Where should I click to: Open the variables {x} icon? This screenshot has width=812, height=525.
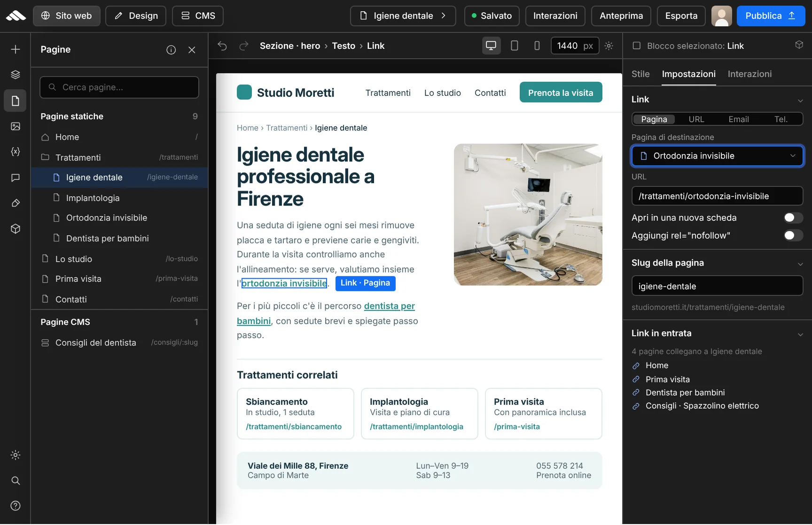pyautogui.click(x=16, y=152)
